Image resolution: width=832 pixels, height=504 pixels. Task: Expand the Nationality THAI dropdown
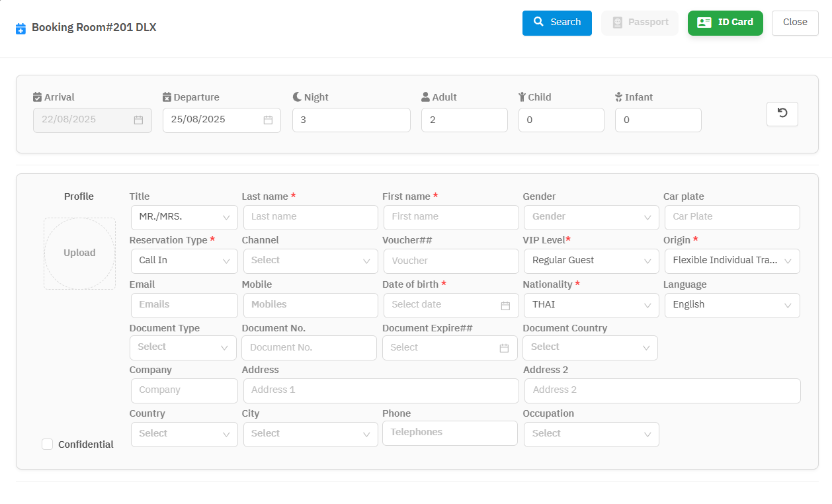591,305
